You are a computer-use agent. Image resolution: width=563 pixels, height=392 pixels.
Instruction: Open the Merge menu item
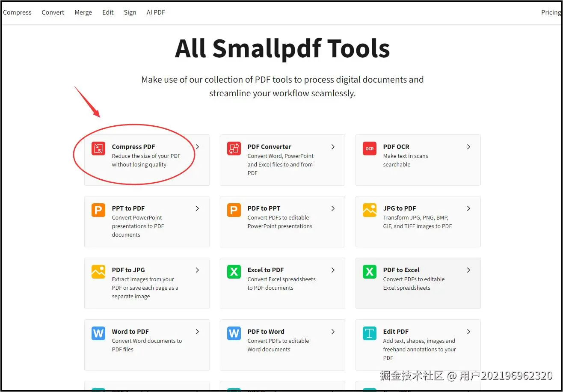83,12
